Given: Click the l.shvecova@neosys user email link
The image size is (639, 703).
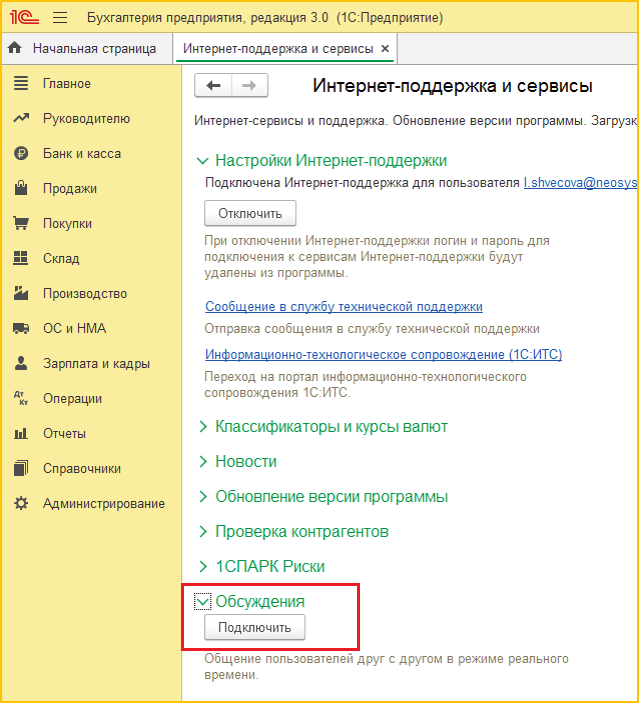Looking at the screenshot, I should [x=580, y=183].
